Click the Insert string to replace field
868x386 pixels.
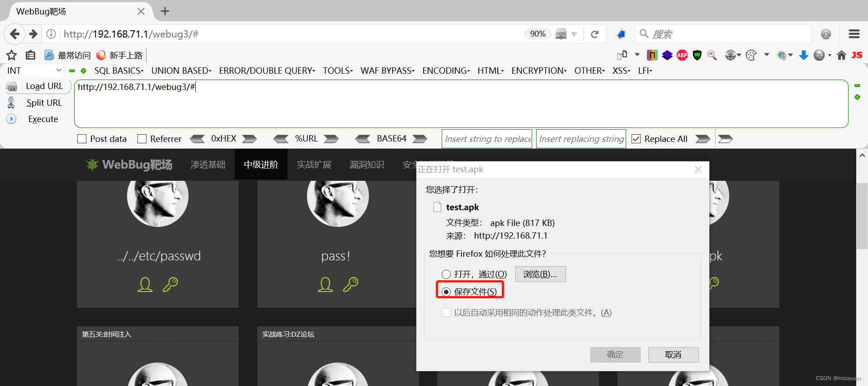pyautogui.click(x=487, y=139)
